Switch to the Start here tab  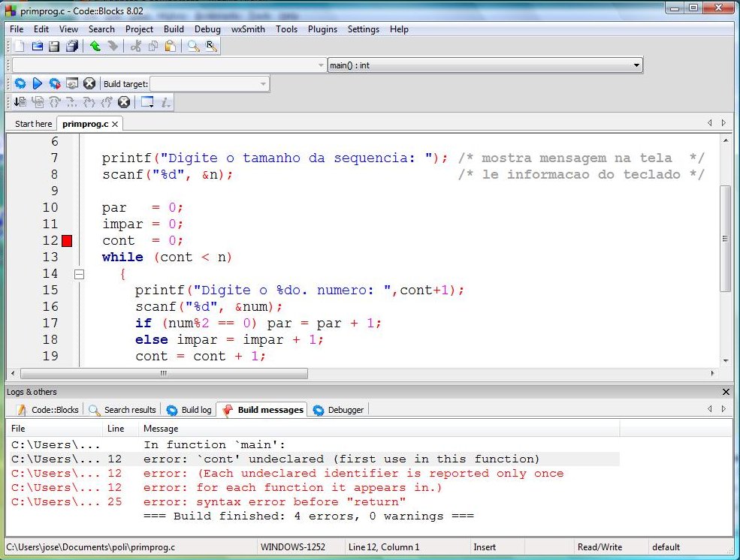point(33,124)
